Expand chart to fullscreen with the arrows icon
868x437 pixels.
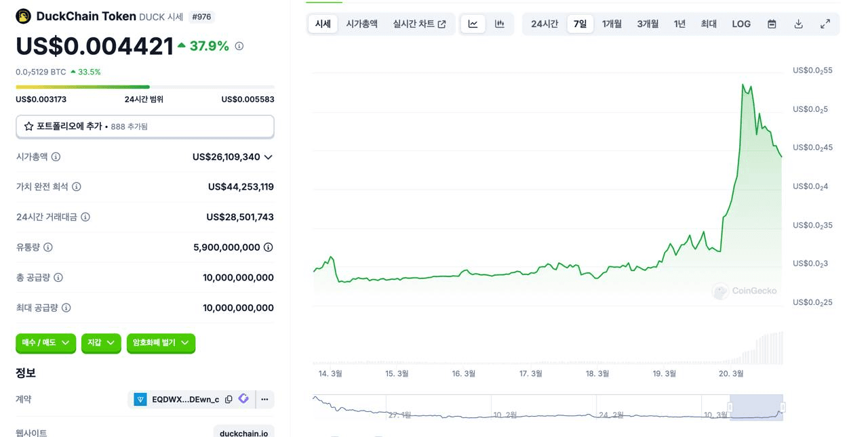click(825, 24)
